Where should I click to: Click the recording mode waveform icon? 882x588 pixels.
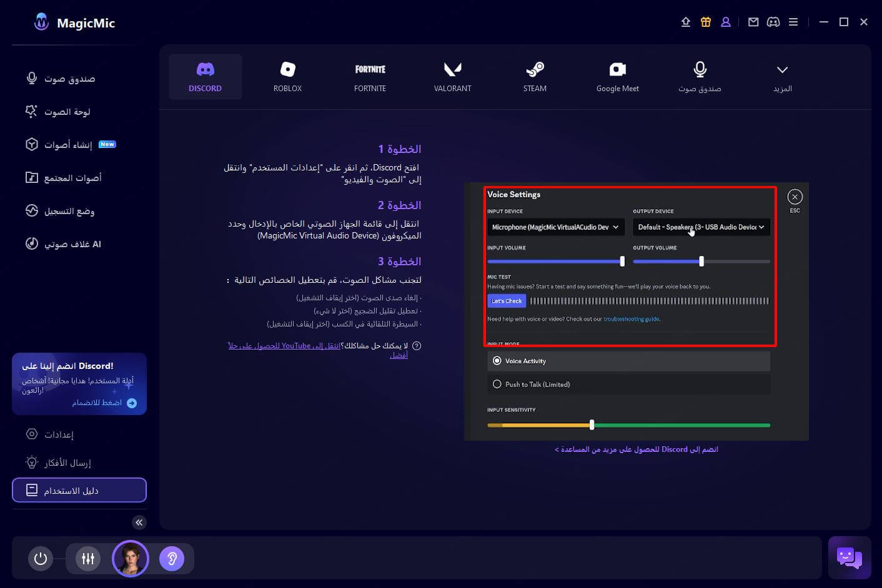tap(32, 210)
